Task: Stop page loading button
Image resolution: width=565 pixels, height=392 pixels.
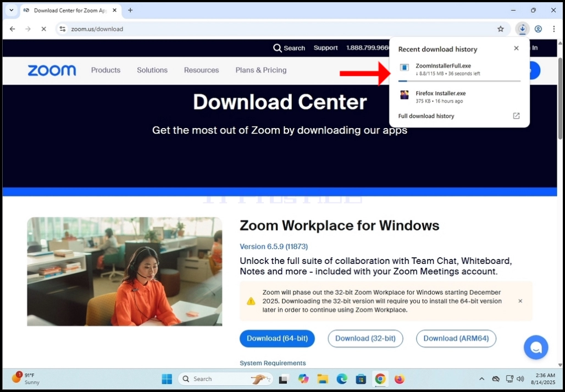Action: [x=43, y=29]
